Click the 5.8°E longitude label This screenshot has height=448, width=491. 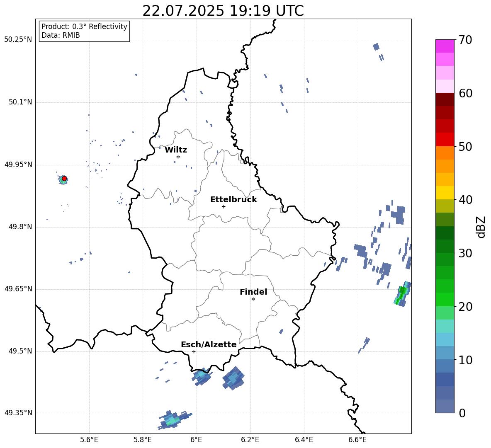(x=143, y=440)
